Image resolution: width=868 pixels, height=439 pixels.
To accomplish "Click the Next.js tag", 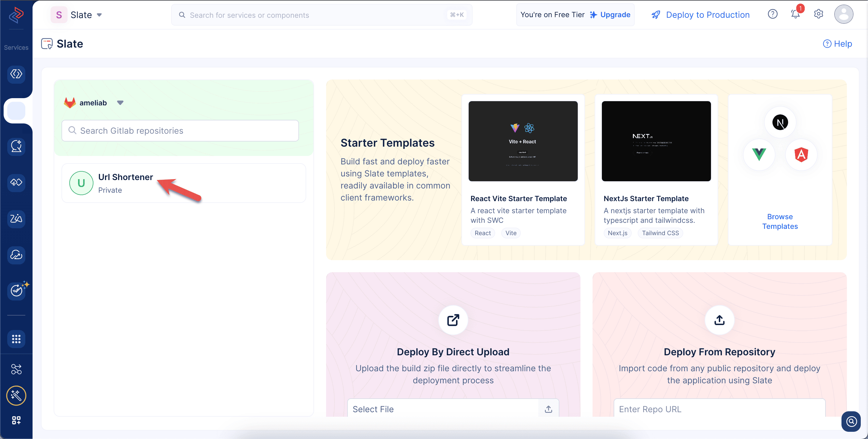I will [617, 233].
